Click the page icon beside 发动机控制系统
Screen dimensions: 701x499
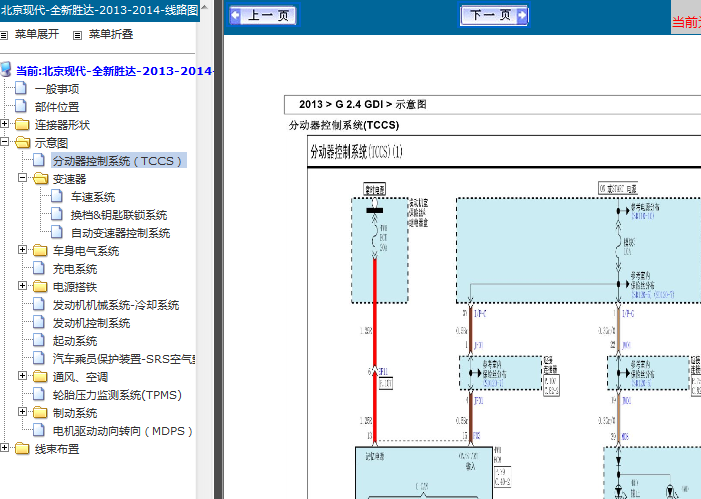pyautogui.click(x=39, y=322)
